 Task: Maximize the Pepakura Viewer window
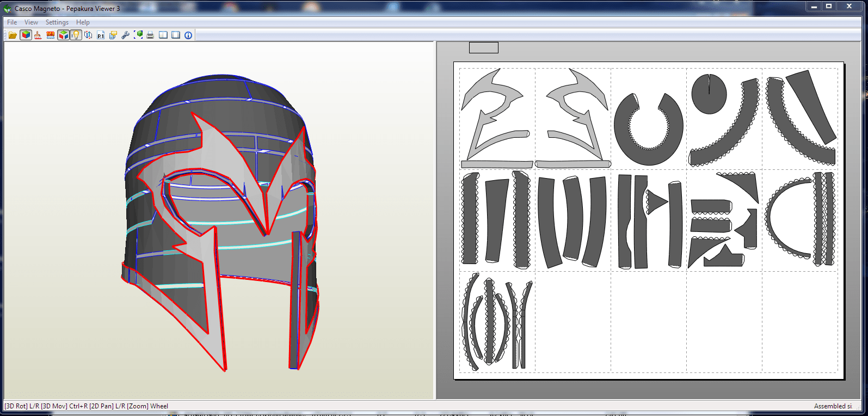click(x=829, y=7)
